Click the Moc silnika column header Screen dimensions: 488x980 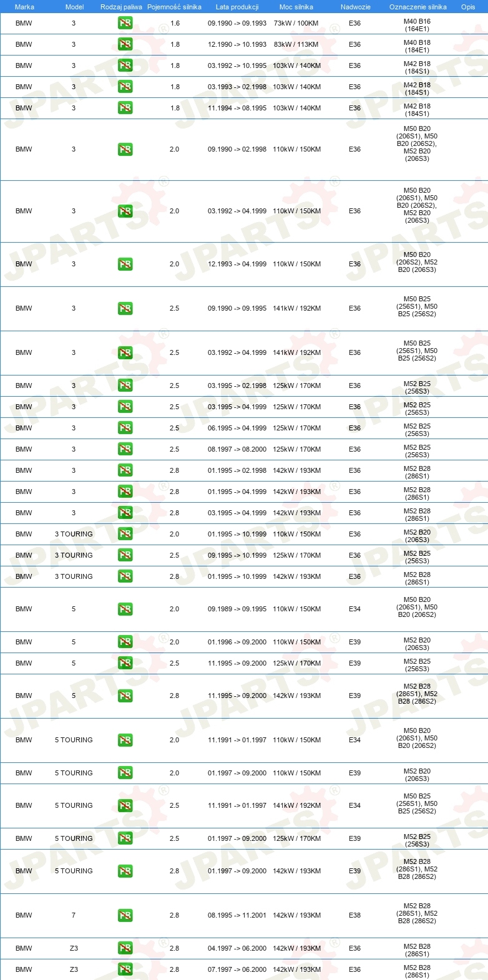296,7
